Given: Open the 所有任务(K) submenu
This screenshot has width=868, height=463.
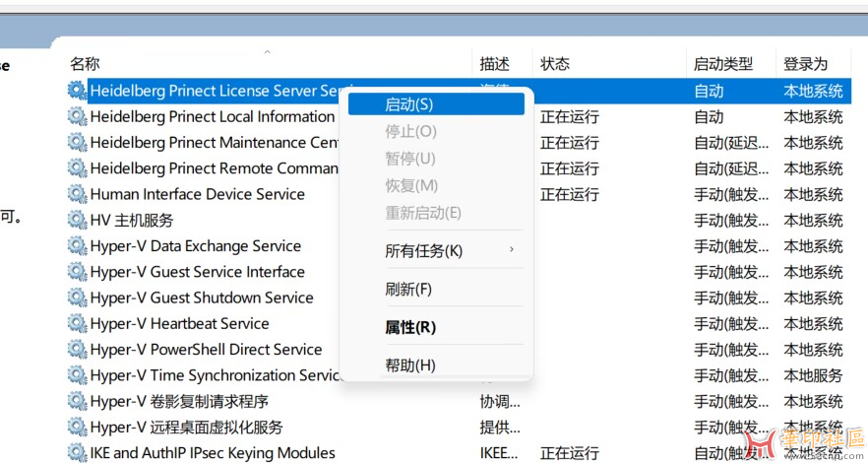Looking at the screenshot, I should [436, 251].
